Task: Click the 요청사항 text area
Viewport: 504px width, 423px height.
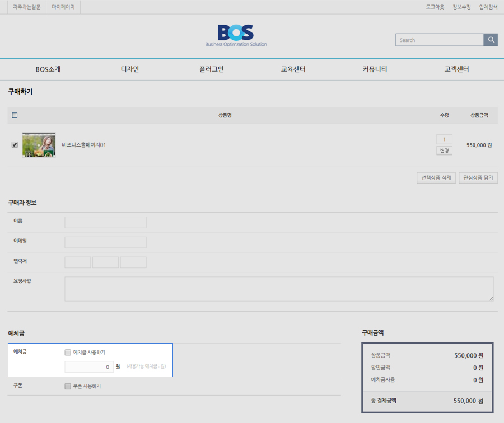Action: pyautogui.click(x=279, y=289)
